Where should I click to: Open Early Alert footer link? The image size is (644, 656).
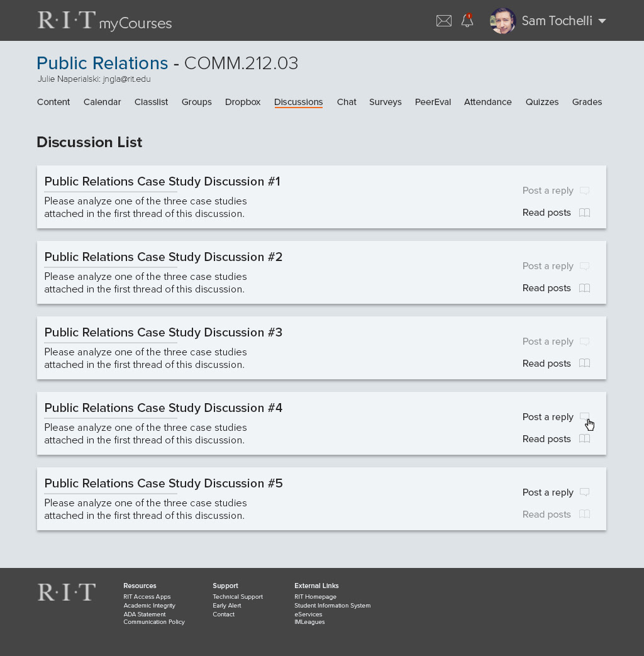click(227, 606)
